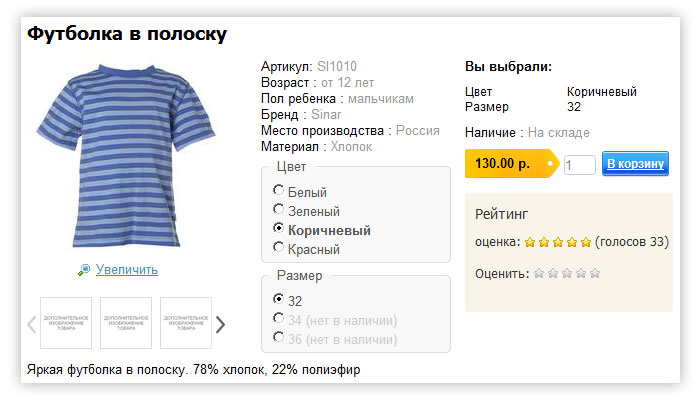Screen dimensions: 700x400
Task: Click the magnifier icon next to Увеличить
Action: click(x=83, y=270)
